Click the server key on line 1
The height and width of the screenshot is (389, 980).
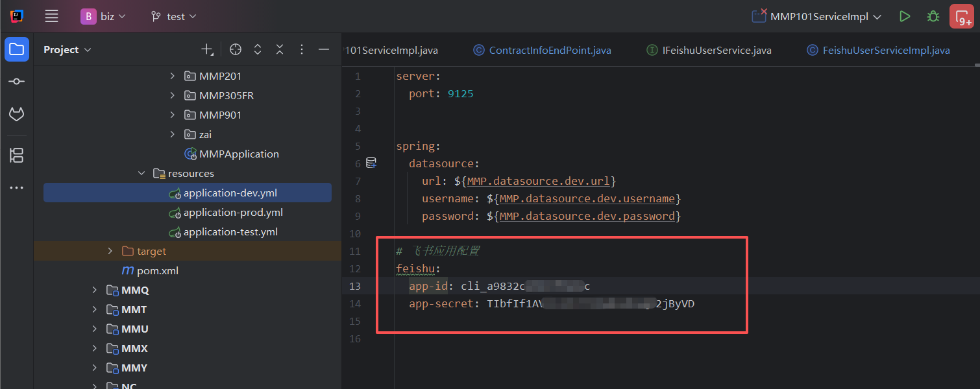(x=415, y=76)
